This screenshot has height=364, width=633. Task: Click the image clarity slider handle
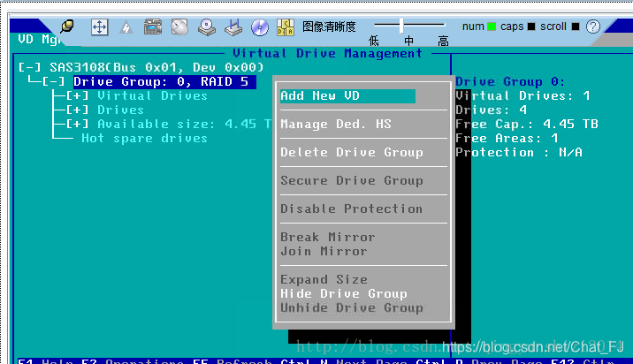point(401,26)
